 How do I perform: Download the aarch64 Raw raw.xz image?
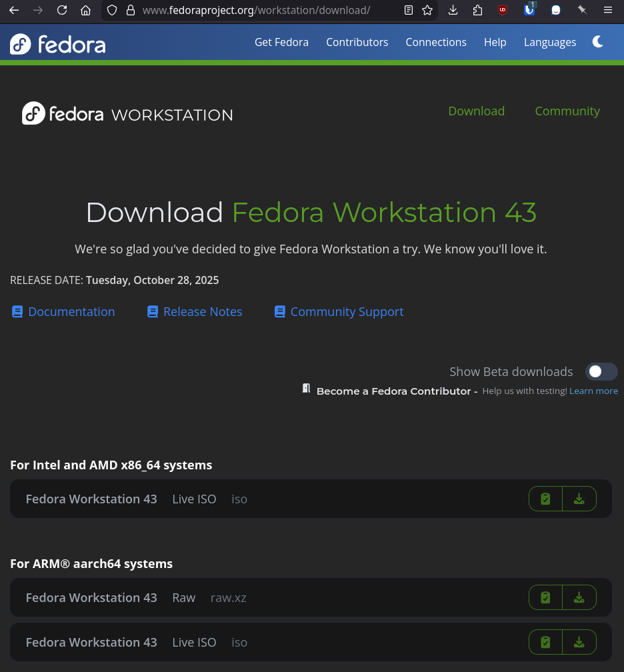pos(579,597)
